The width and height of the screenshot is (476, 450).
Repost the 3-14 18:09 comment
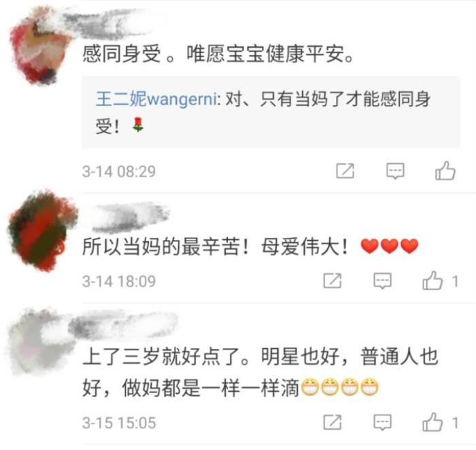click(x=333, y=281)
